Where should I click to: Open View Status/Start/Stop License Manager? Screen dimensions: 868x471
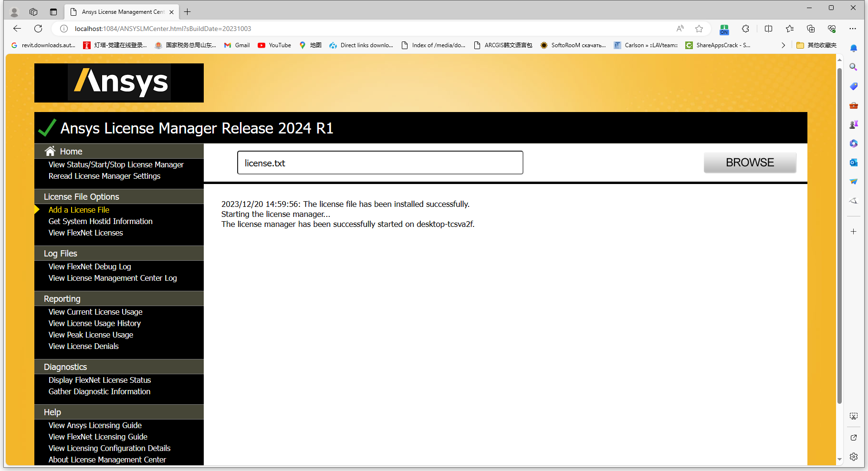(x=116, y=164)
